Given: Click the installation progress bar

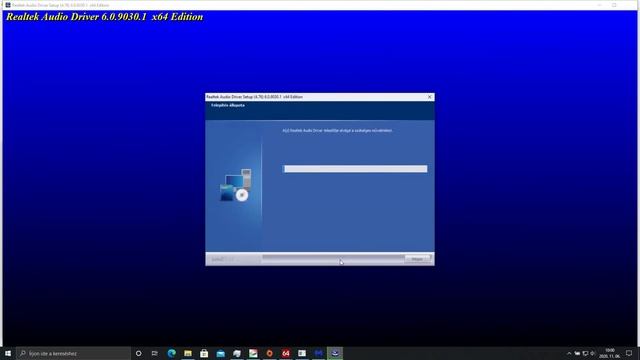Looking at the screenshot, I should click(x=356, y=169).
